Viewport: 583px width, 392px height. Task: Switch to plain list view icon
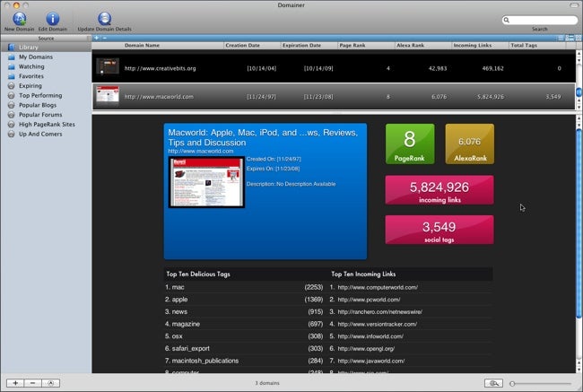click(561, 38)
